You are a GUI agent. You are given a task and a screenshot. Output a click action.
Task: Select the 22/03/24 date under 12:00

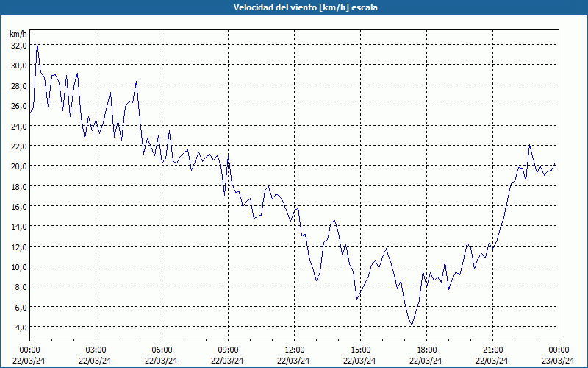coord(294,361)
